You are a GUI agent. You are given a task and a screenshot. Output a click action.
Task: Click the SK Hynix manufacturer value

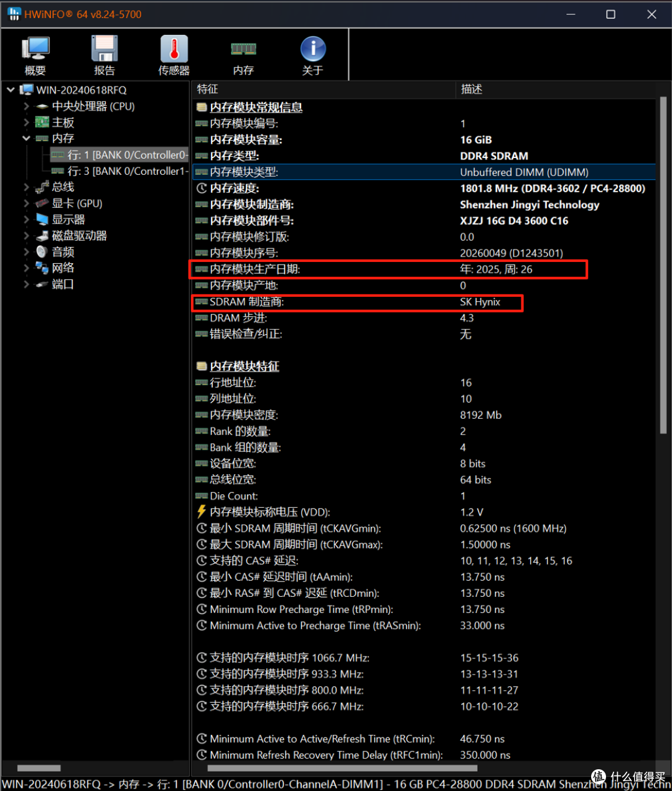coord(480,302)
